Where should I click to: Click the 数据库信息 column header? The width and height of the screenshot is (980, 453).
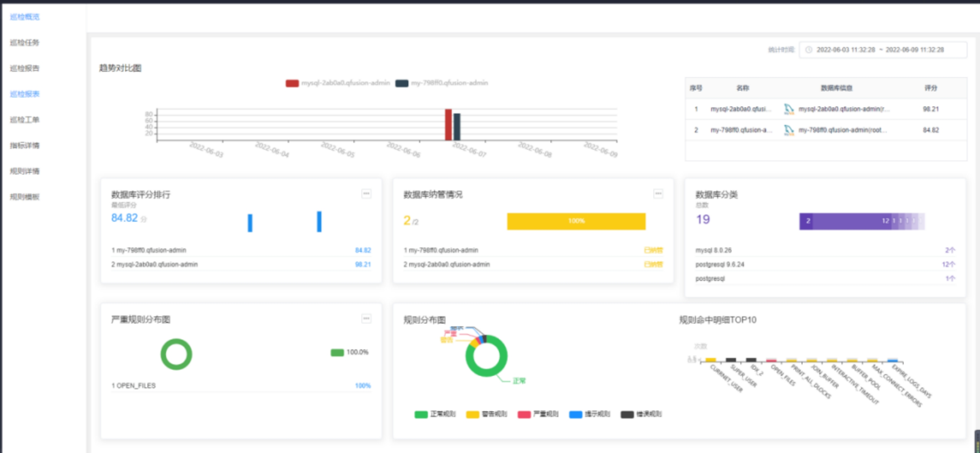(x=836, y=88)
